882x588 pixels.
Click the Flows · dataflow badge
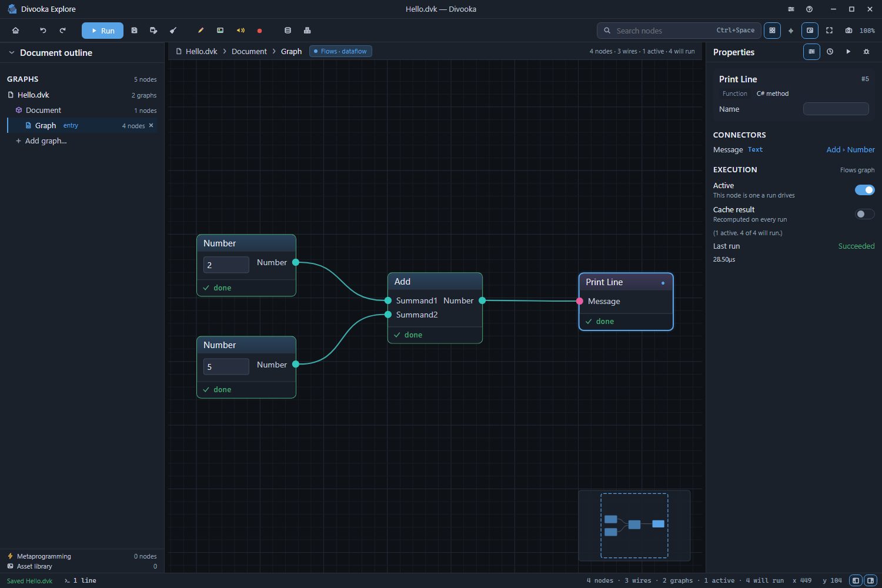coord(340,51)
